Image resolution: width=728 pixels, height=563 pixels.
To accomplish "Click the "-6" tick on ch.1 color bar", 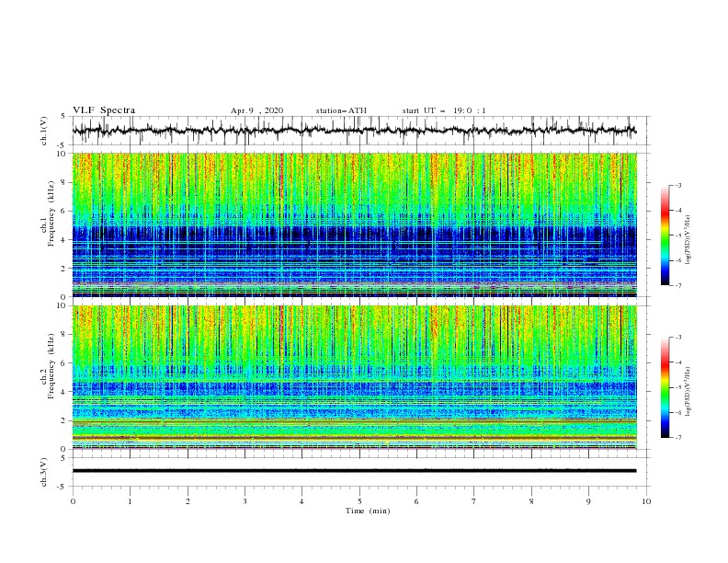I will tap(677, 260).
